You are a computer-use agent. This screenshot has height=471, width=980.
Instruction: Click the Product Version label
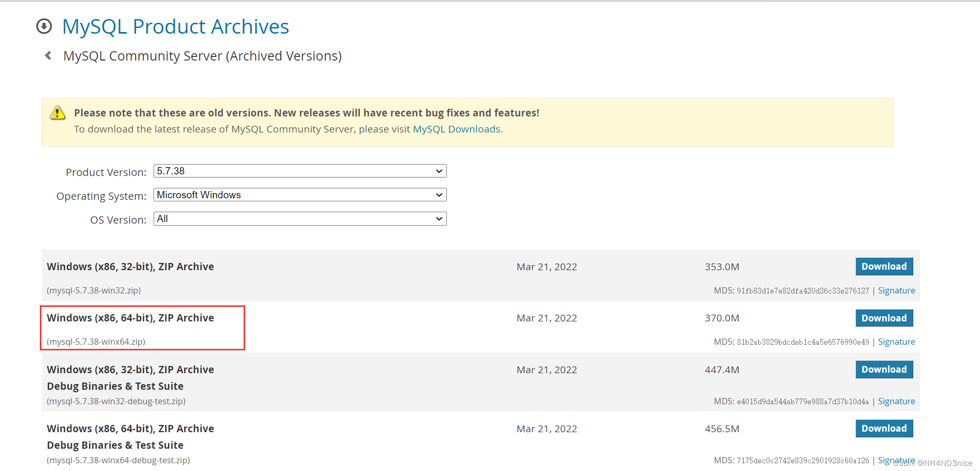(106, 172)
